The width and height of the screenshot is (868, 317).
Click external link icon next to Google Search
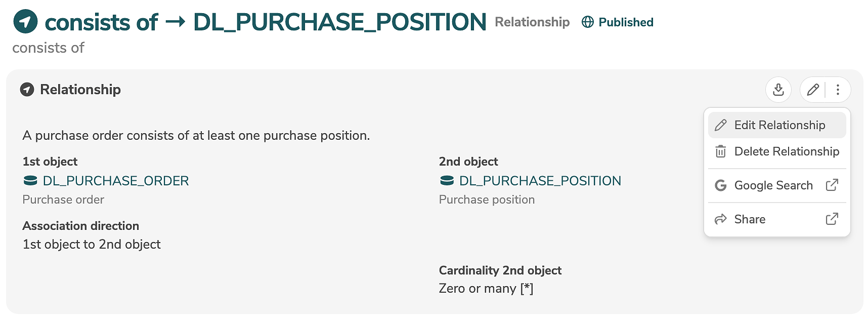(x=832, y=185)
